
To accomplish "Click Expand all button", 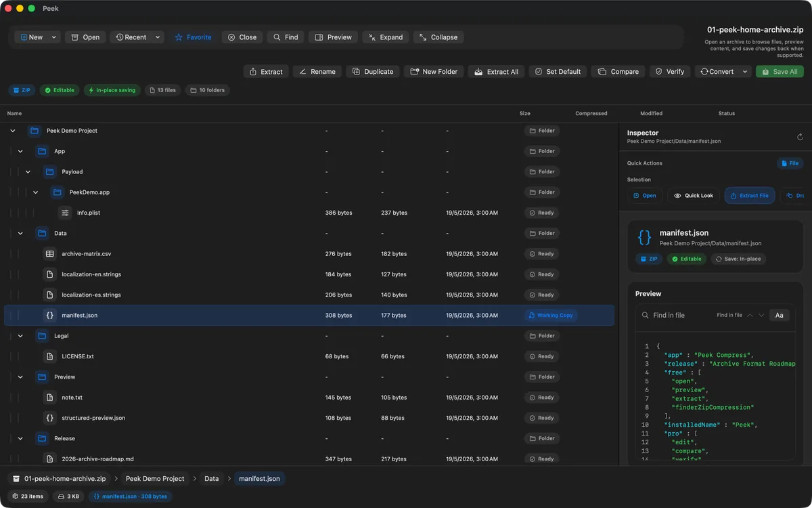I will coord(386,37).
